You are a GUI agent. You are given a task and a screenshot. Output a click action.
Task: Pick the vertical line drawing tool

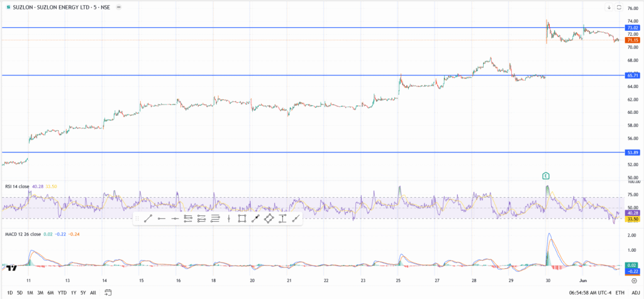pyautogui.click(x=228, y=218)
